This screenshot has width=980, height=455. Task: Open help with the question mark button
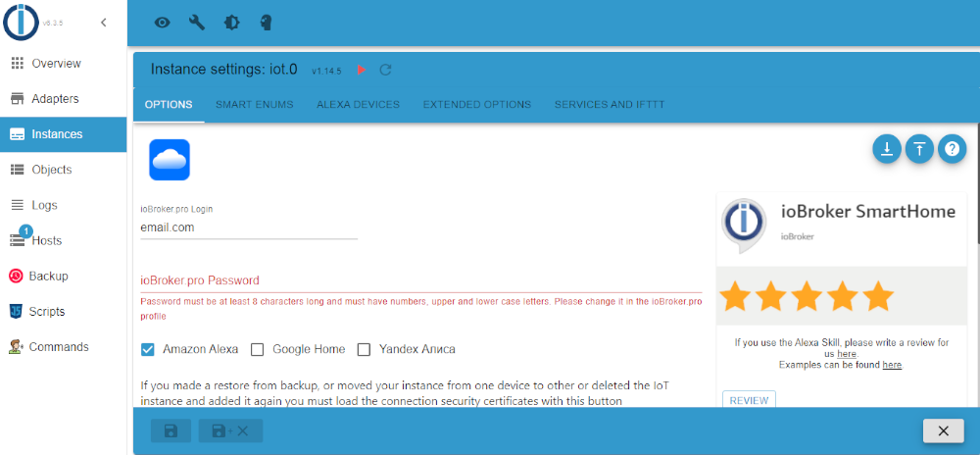952,149
